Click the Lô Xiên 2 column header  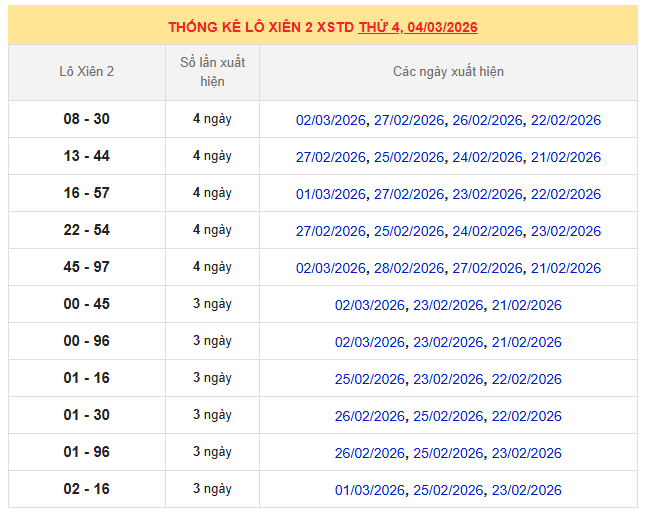pos(87,72)
